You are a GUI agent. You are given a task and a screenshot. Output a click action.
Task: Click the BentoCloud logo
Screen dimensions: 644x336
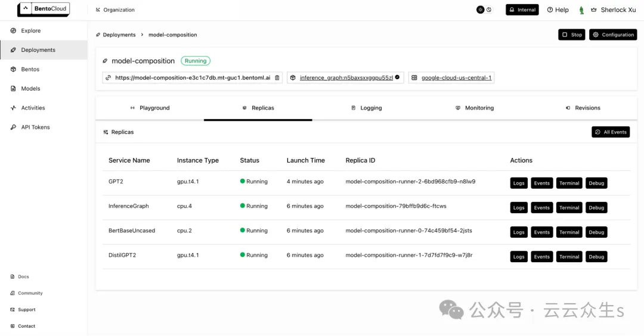(x=44, y=9)
